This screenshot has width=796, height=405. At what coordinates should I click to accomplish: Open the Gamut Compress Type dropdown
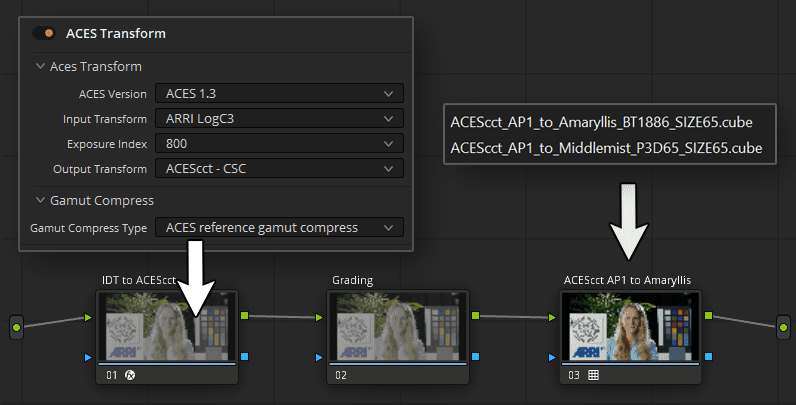tap(279, 228)
